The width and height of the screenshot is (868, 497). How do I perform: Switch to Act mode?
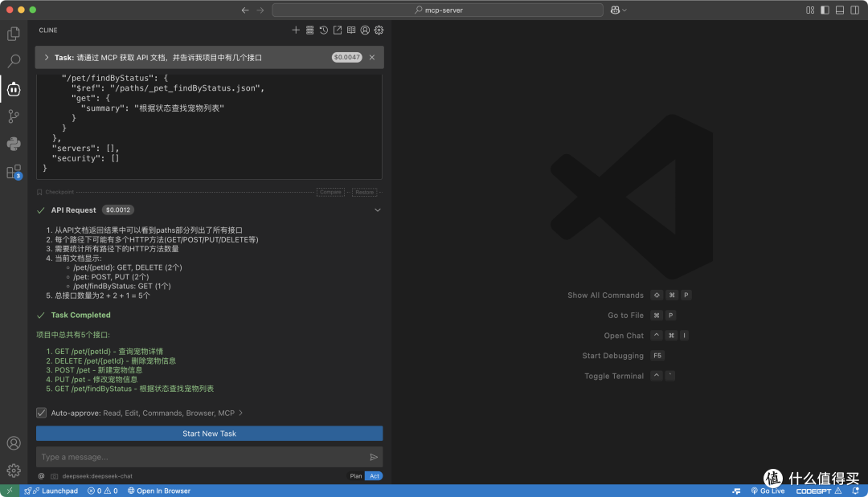(375, 476)
